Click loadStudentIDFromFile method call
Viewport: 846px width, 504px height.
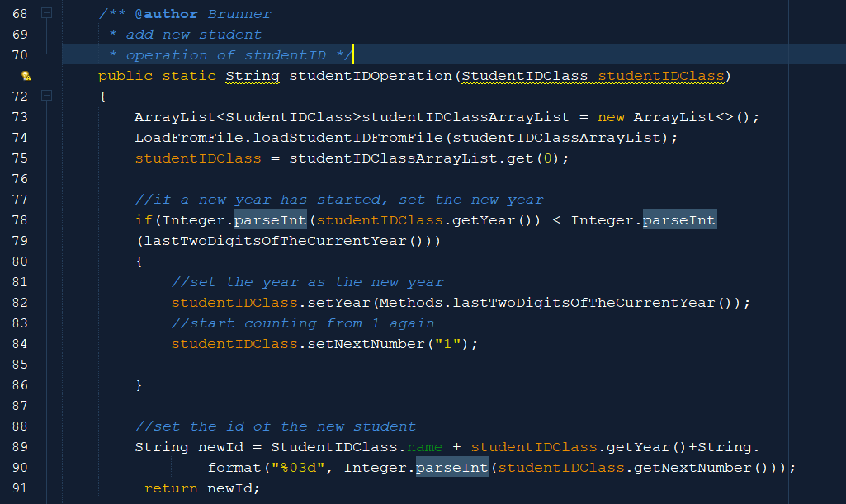[347, 138]
